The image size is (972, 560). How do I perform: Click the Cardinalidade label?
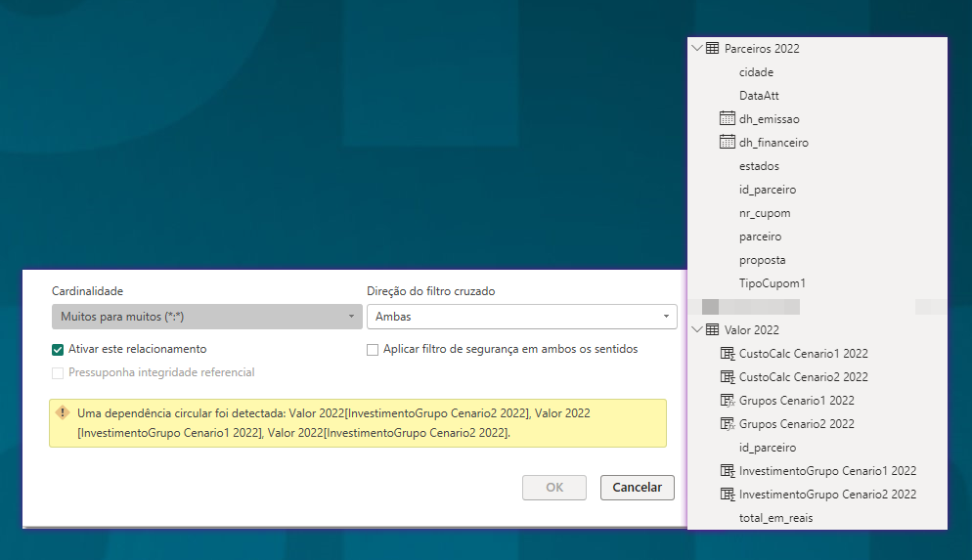(87, 291)
